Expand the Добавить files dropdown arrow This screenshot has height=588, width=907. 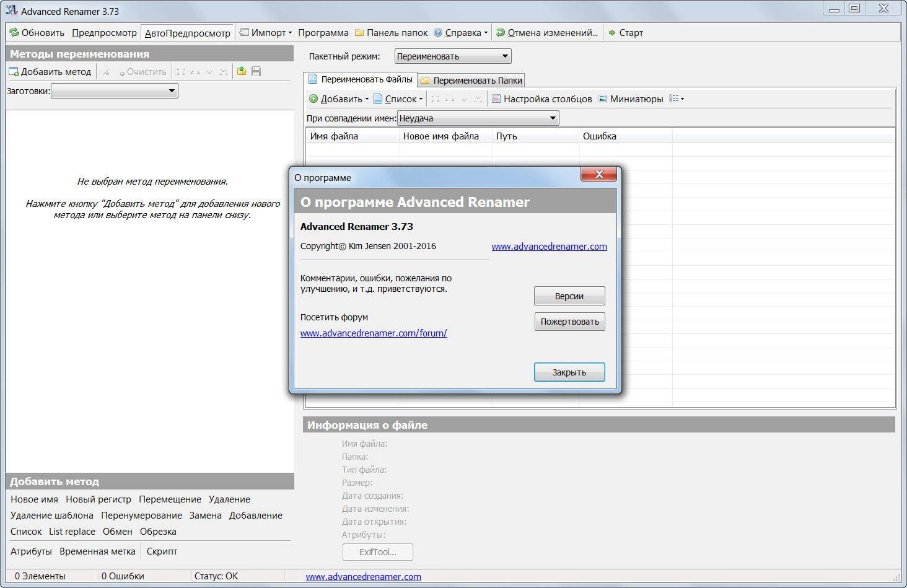coord(367,99)
